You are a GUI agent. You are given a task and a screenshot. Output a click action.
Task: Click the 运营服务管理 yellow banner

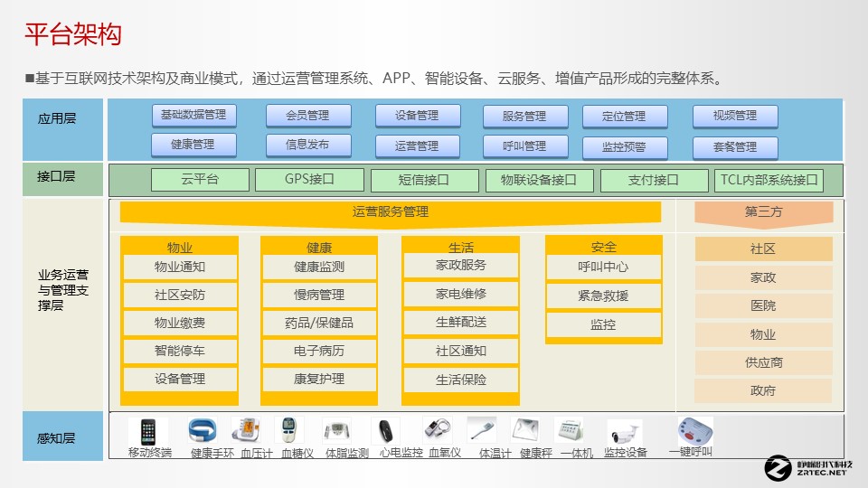click(391, 213)
